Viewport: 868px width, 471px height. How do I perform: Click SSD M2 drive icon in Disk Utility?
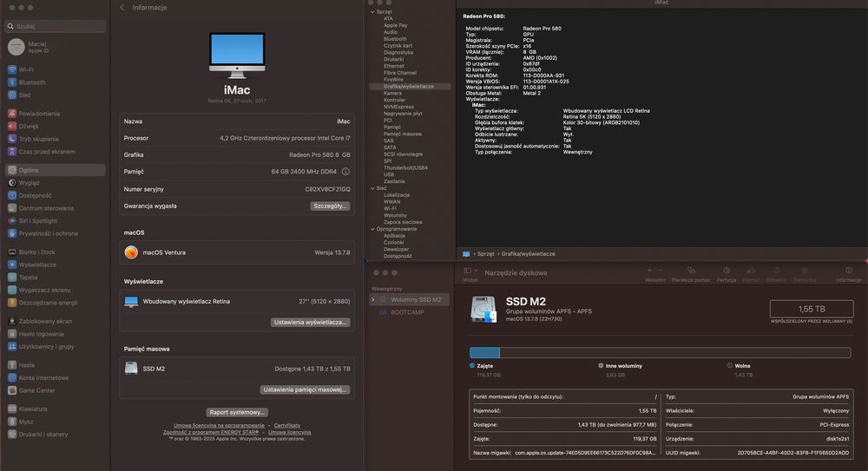pos(483,310)
